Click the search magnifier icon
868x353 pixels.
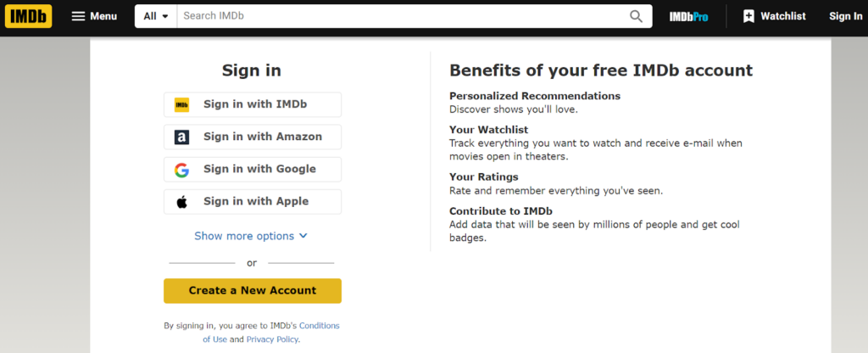pos(636,16)
